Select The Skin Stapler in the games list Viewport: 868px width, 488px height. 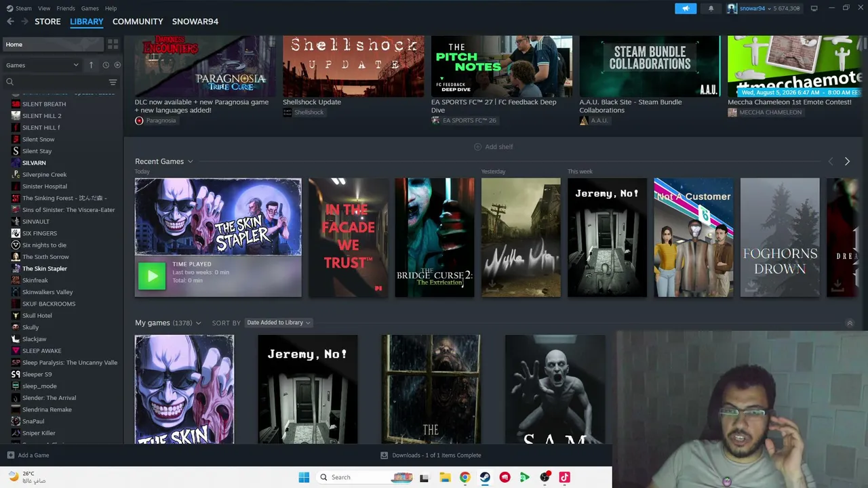45,268
